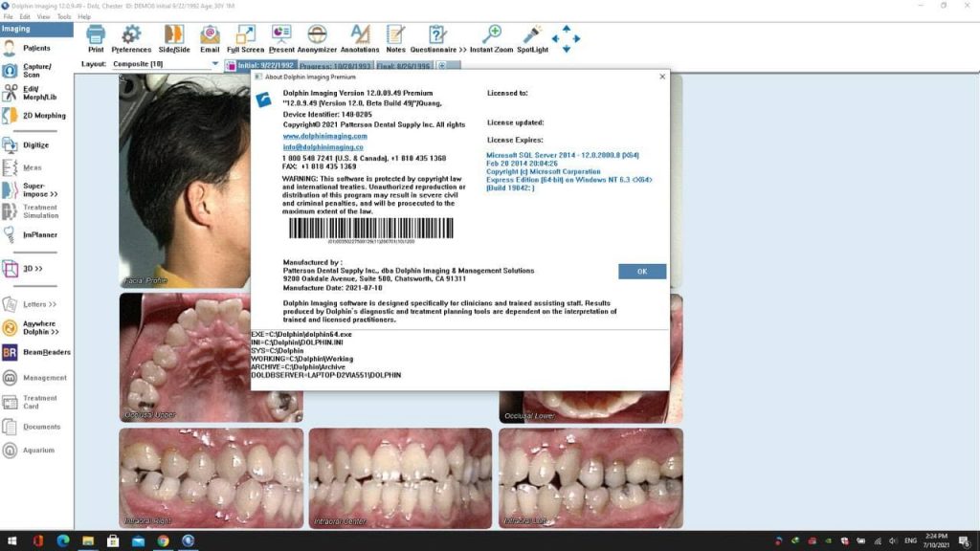Open the ImPlanner module

pyautogui.click(x=39, y=234)
